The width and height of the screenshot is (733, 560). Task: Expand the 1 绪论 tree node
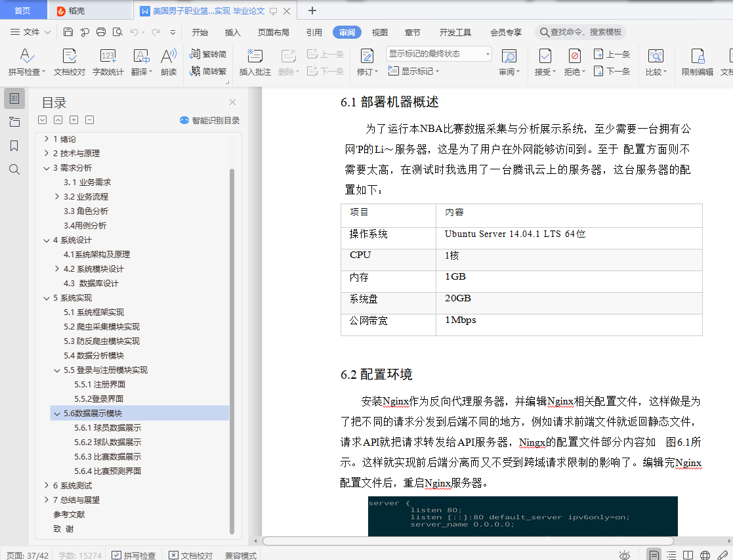[47, 139]
